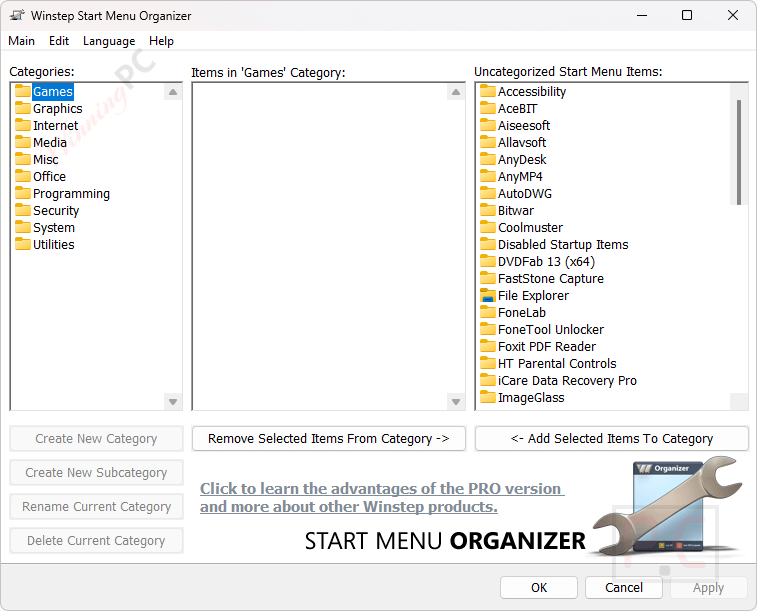
Task: Click Games items list scroll down arrow
Action: (456, 402)
